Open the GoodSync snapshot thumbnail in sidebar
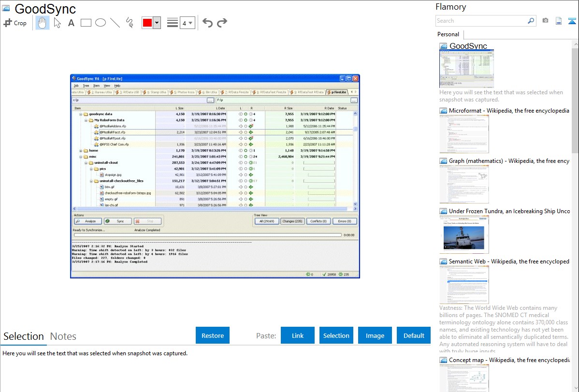The width and height of the screenshot is (579, 392). pos(467,69)
